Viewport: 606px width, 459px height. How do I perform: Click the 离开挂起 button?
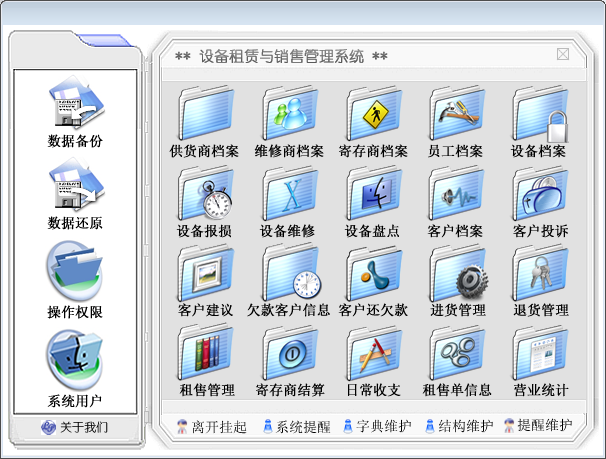(x=211, y=427)
